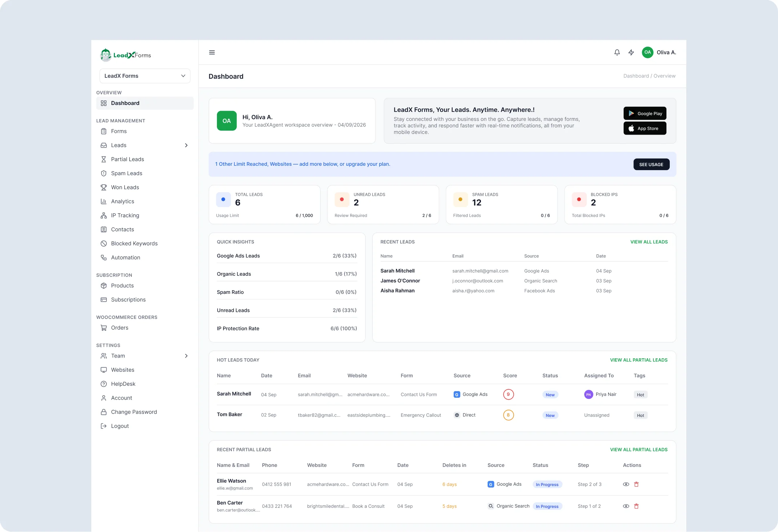Image resolution: width=778 pixels, height=532 pixels.
Task: Click Sarah Mitchell's score 9 badge
Action: (508, 394)
